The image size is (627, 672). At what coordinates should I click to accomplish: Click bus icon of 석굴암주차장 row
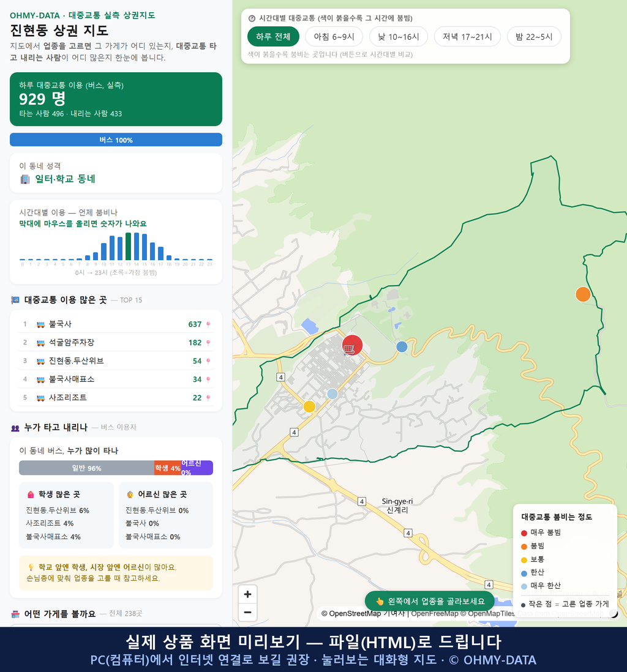tap(41, 343)
